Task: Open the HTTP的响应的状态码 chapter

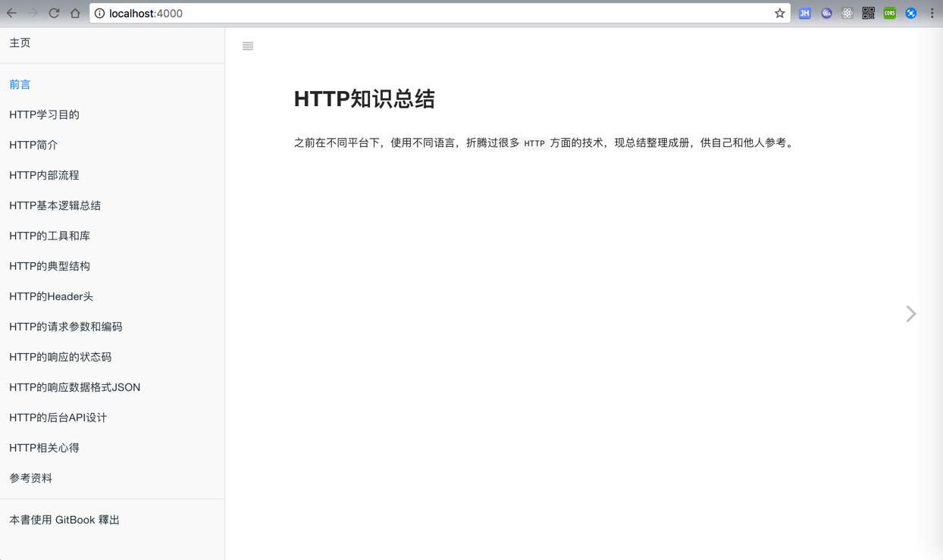Action: (x=60, y=357)
